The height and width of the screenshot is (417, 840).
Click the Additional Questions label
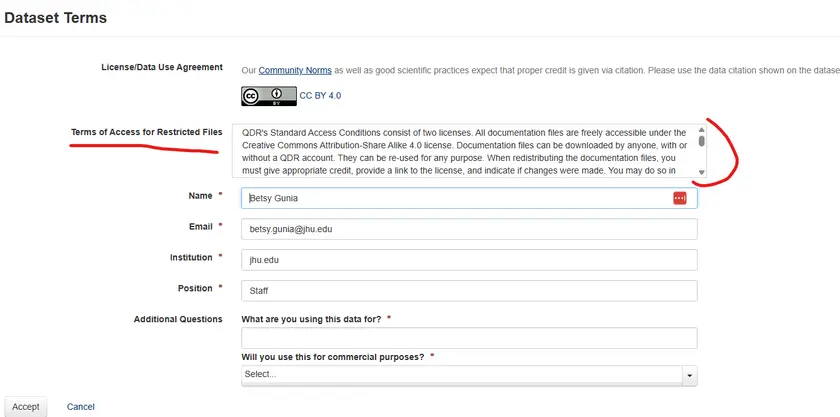tap(178, 319)
